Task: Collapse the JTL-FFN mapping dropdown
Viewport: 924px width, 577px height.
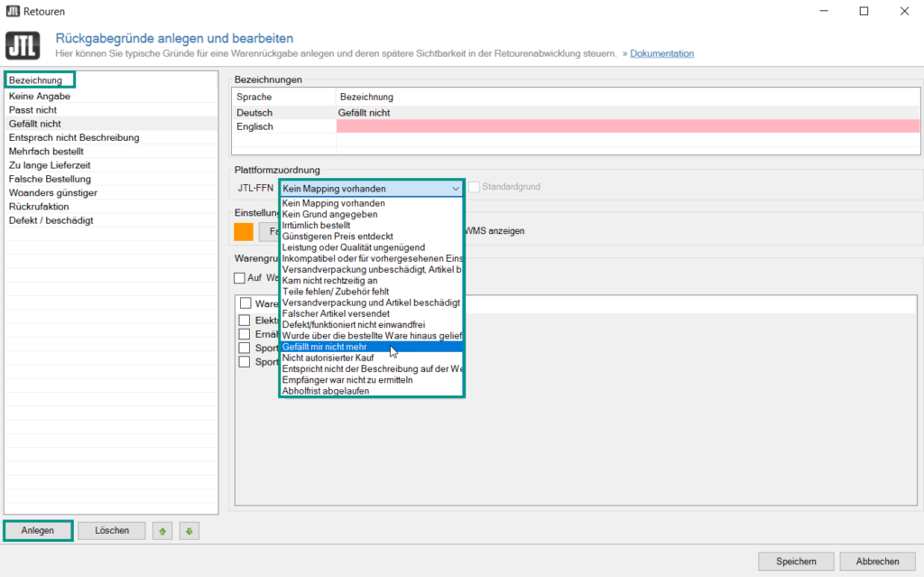Action: [x=455, y=189]
